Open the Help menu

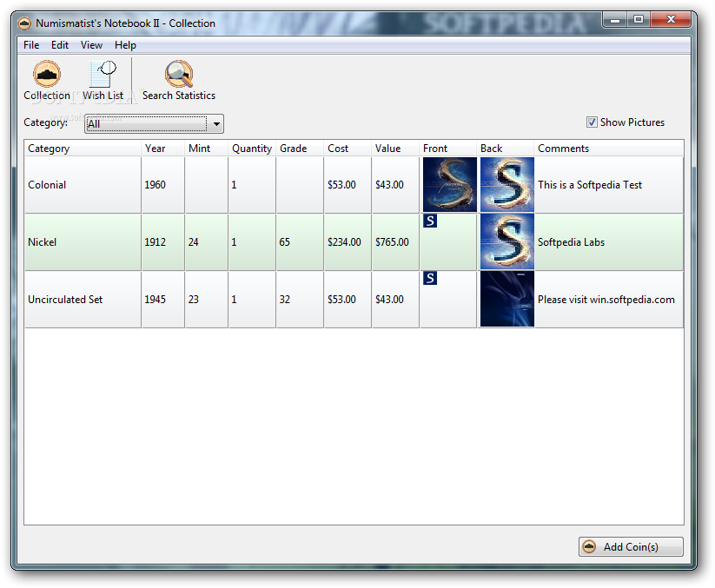pyautogui.click(x=125, y=45)
